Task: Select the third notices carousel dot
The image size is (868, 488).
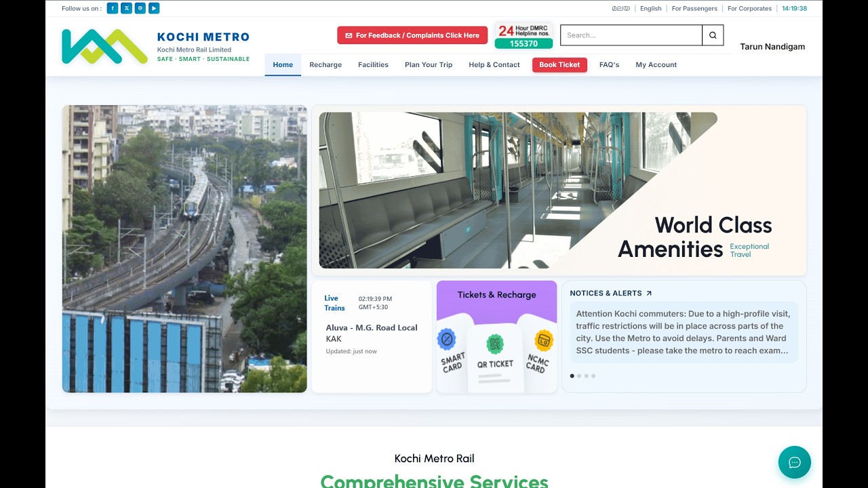Action: (x=586, y=375)
